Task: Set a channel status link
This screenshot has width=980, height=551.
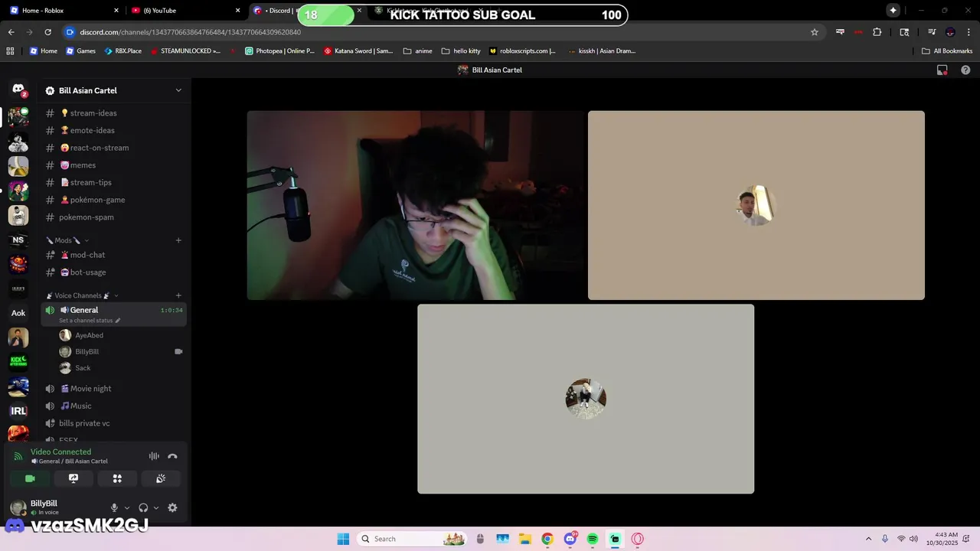Action: 90,321
